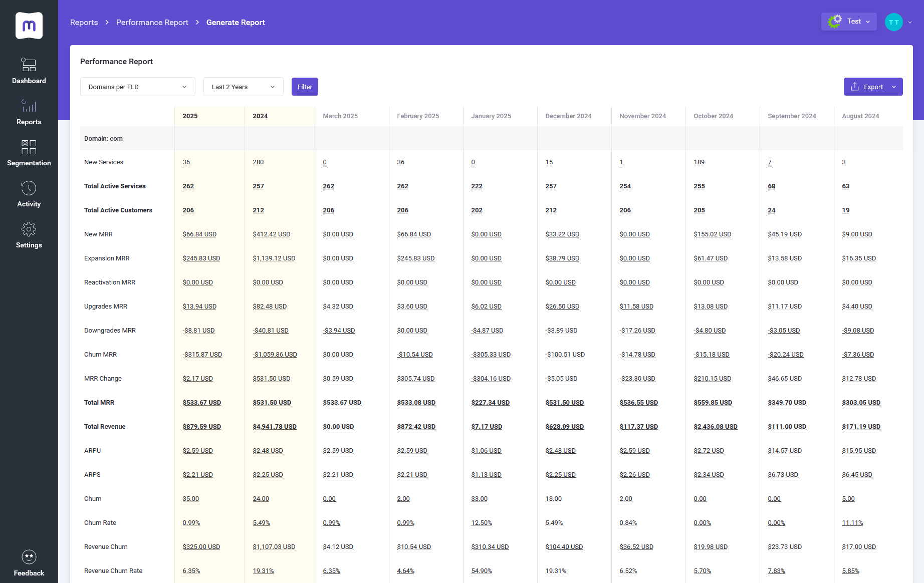
Task: Click Churn MRR -$1,059.86 USD value
Action: (275, 355)
